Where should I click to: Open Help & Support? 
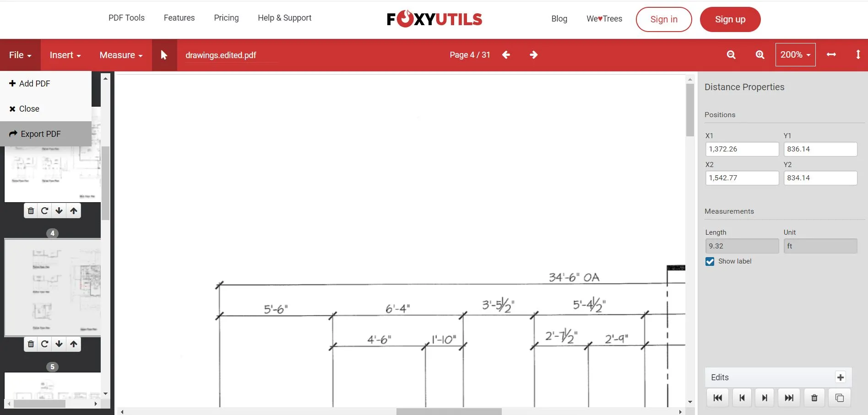pos(284,18)
